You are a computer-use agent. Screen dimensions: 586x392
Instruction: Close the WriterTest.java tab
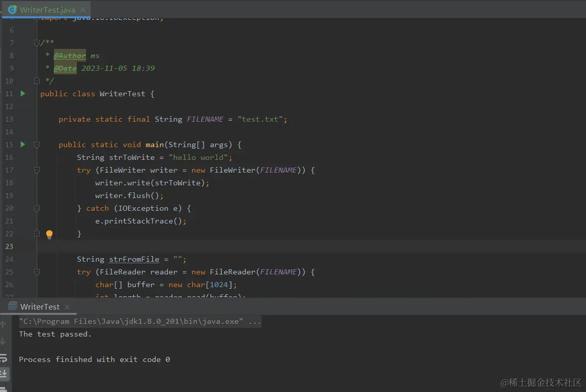[83, 10]
